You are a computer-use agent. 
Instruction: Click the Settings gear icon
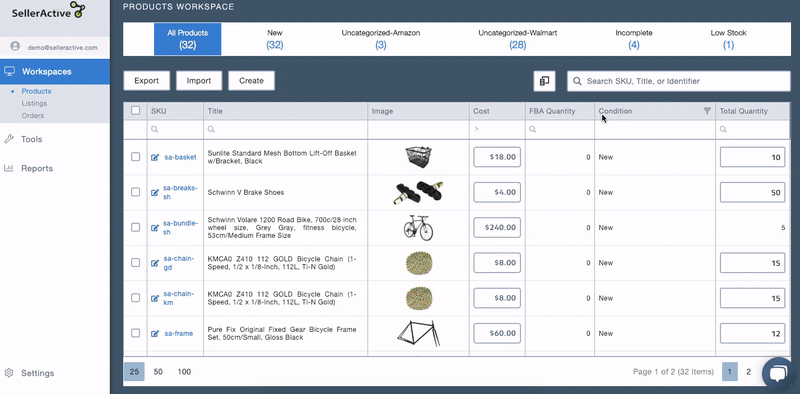(x=9, y=373)
